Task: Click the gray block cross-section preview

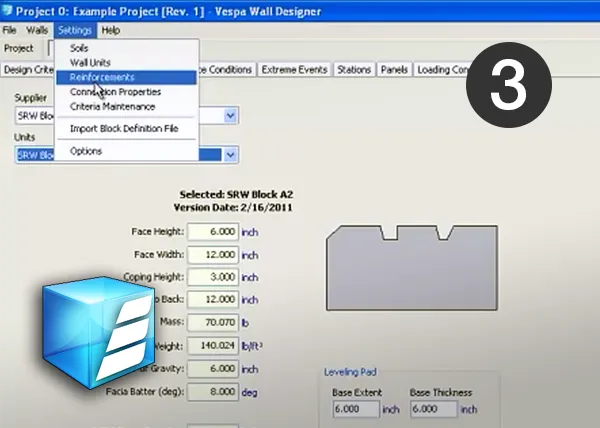Action: coord(412,268)
